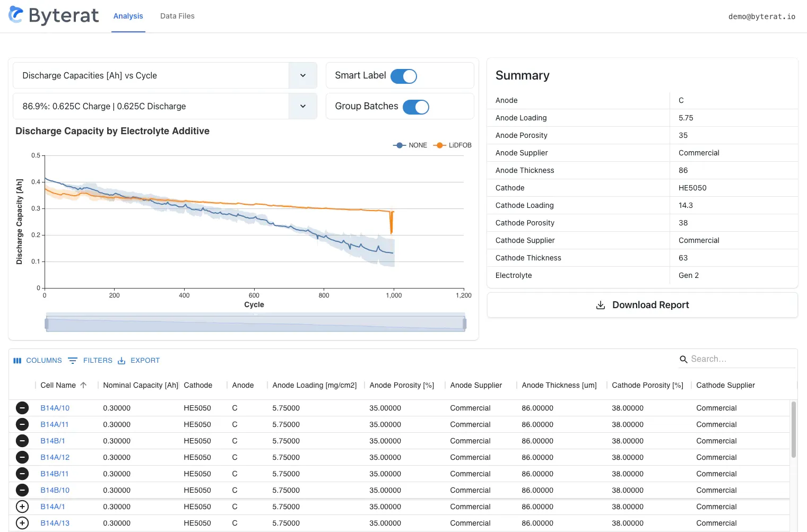Click the search magnifier icon

[683, 359]
